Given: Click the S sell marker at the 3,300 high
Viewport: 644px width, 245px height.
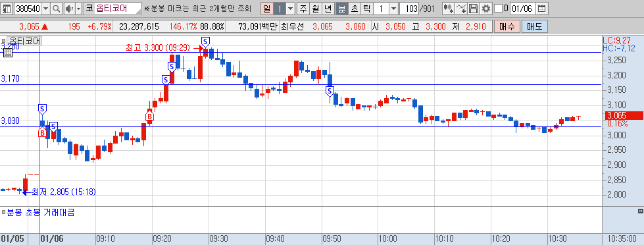Looking at the screenshot, I should (x=206, y=41).
